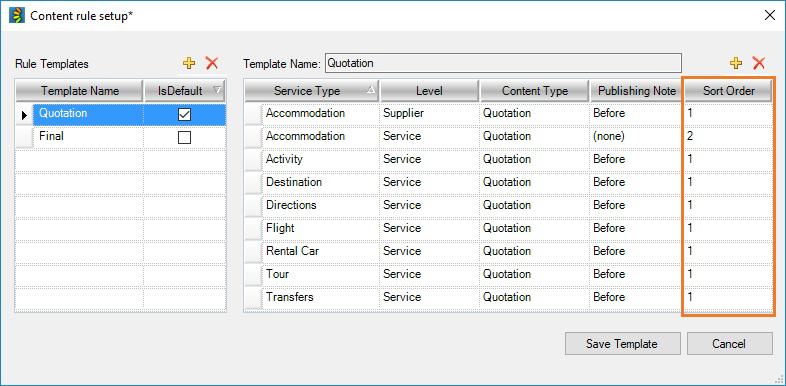
Task: Sort by Level column header
Action: click(429, 91)
